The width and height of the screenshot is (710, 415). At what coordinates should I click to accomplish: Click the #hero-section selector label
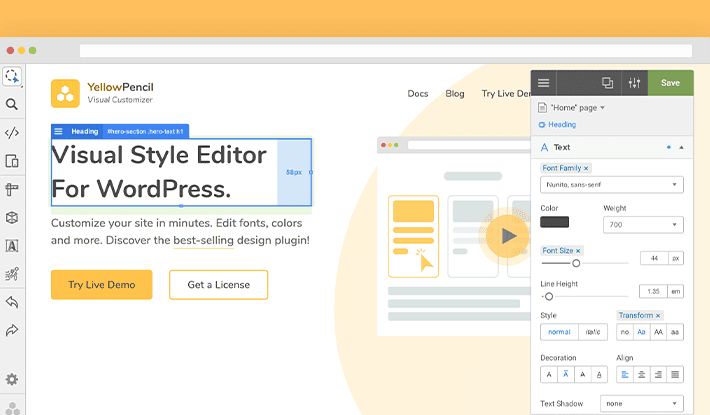pos(145,131)
